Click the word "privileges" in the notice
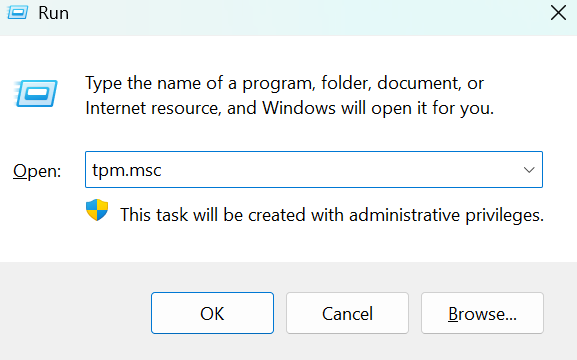577x360 pixels. [x=505, y=215]
